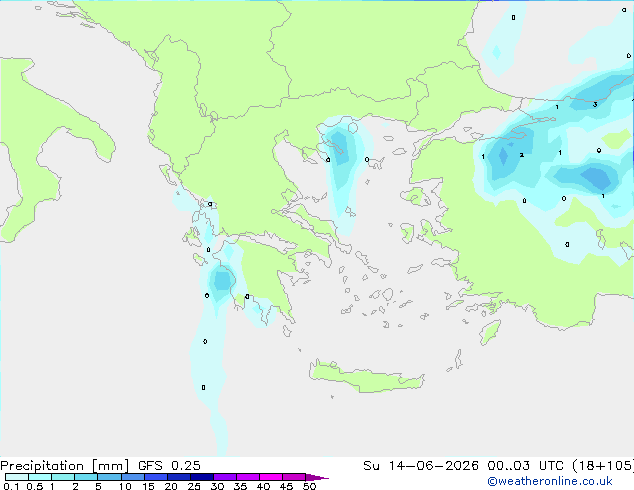Pick the legend swatch between 5 and 10
Image resolution: width=634 pixels, height=490 pixels.
pos(109,477)
